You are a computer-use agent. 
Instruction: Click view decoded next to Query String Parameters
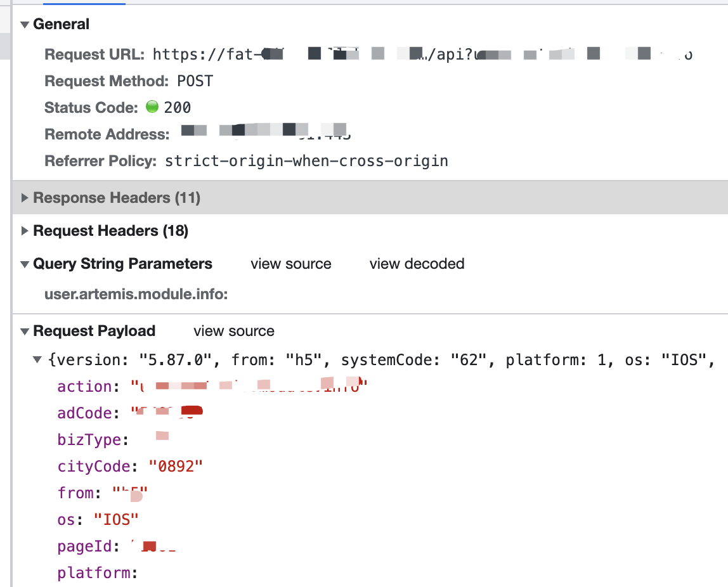416,264
